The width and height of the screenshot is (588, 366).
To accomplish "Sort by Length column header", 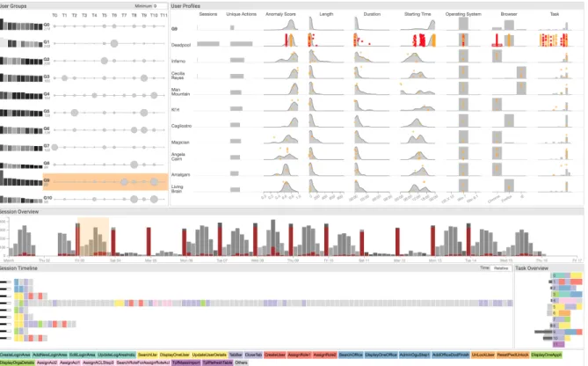I will [x=326, y=14].
